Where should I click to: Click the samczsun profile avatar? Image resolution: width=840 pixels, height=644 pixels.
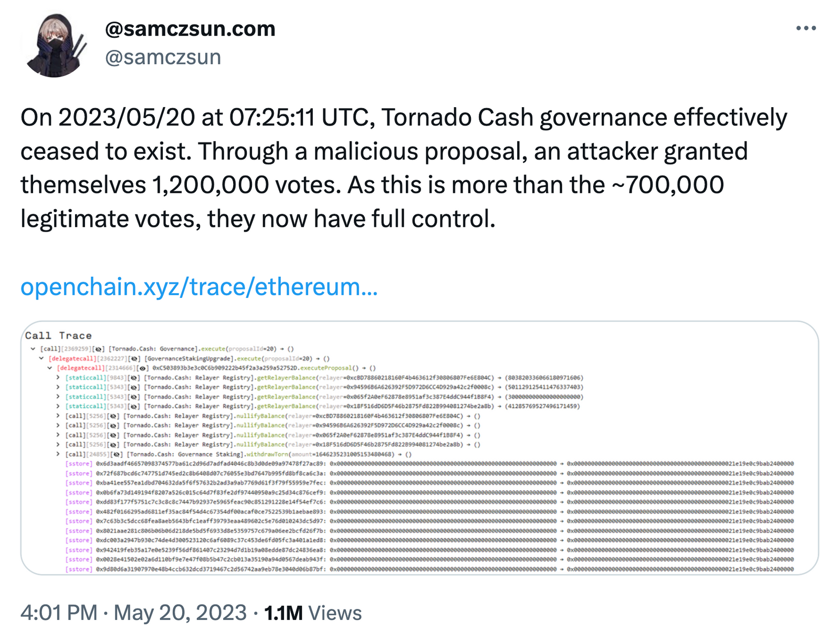tap(55, 46)
